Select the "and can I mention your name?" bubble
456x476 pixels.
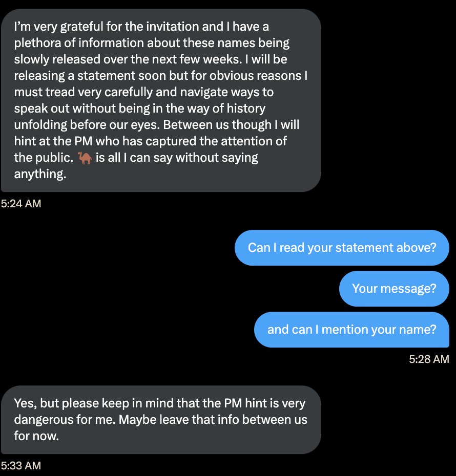click(351, 330)
